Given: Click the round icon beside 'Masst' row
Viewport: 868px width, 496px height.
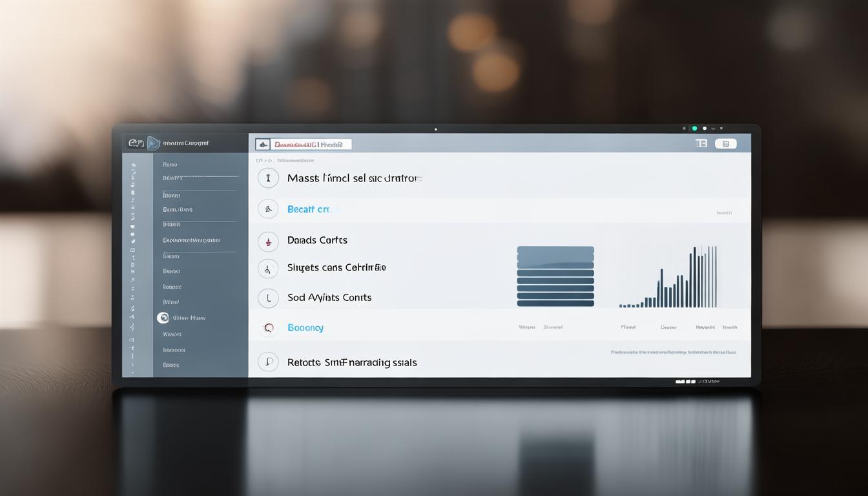Looking at the screenshot, I should coord(268,178).
